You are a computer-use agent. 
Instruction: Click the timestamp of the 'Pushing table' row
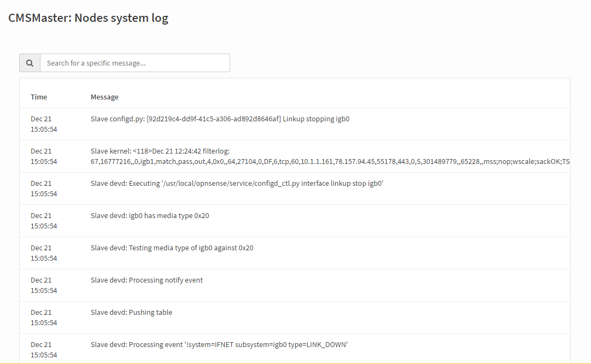tap(44, 318)
